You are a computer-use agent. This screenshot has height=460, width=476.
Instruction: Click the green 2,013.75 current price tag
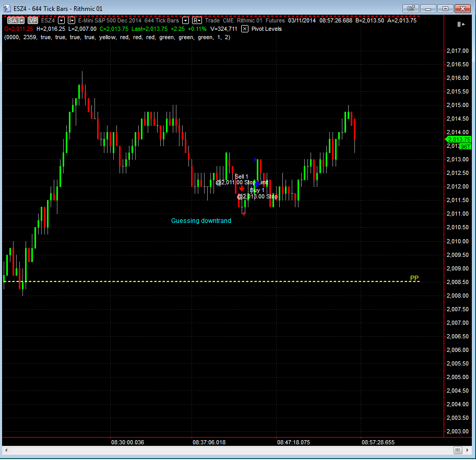coord(458,139)
